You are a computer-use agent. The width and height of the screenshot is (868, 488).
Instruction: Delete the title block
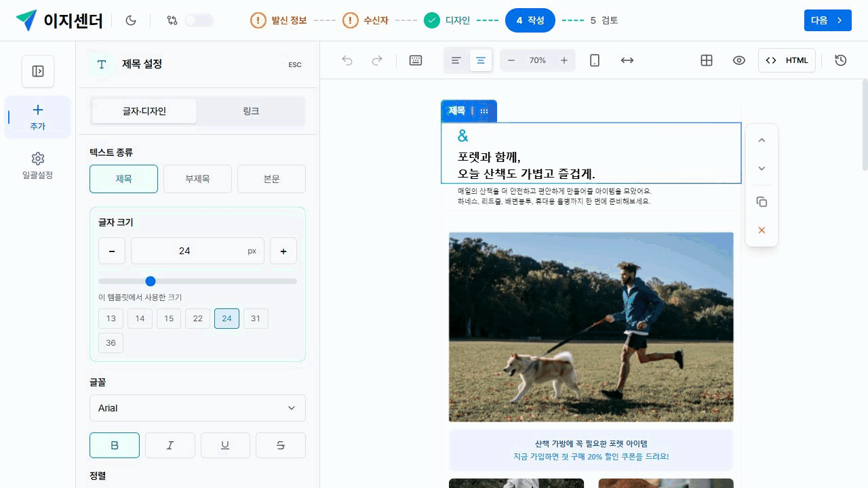coord(762,230)
